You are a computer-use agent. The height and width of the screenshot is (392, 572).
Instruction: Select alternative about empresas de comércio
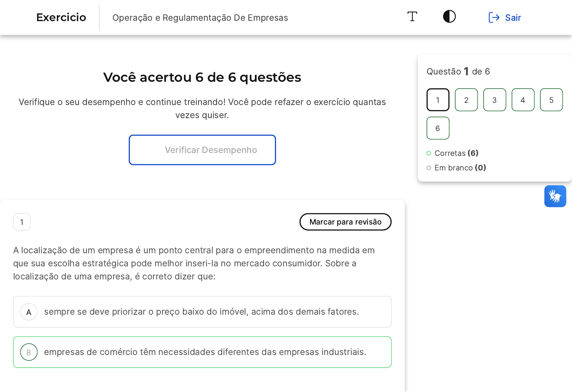click(x=205, y=352)
